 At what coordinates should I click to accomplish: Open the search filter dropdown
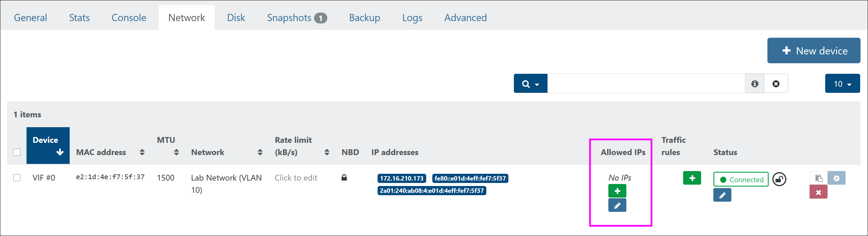pyautogui.click(x=531, y=84)
